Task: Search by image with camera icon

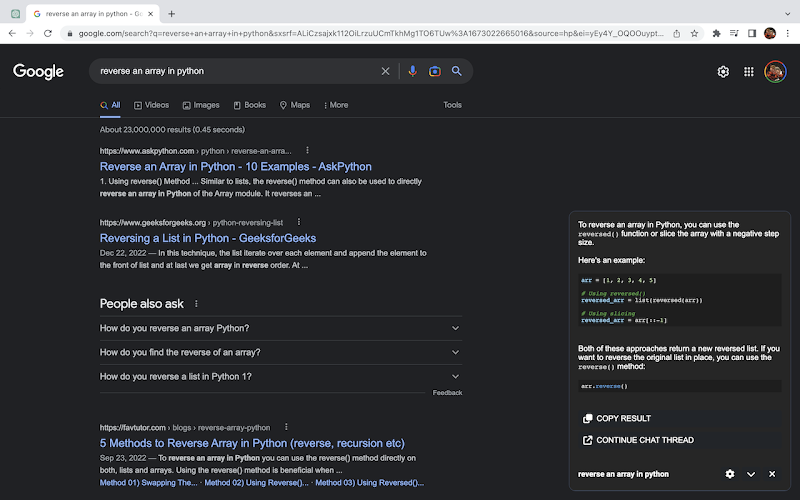Action: (x=435, y=71)
